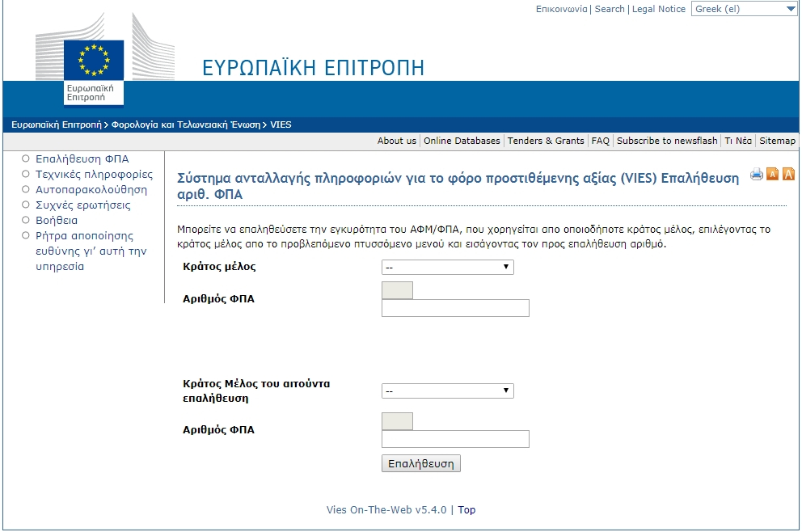Select 'Βοήθεια' in sidebar

(57, 221)
